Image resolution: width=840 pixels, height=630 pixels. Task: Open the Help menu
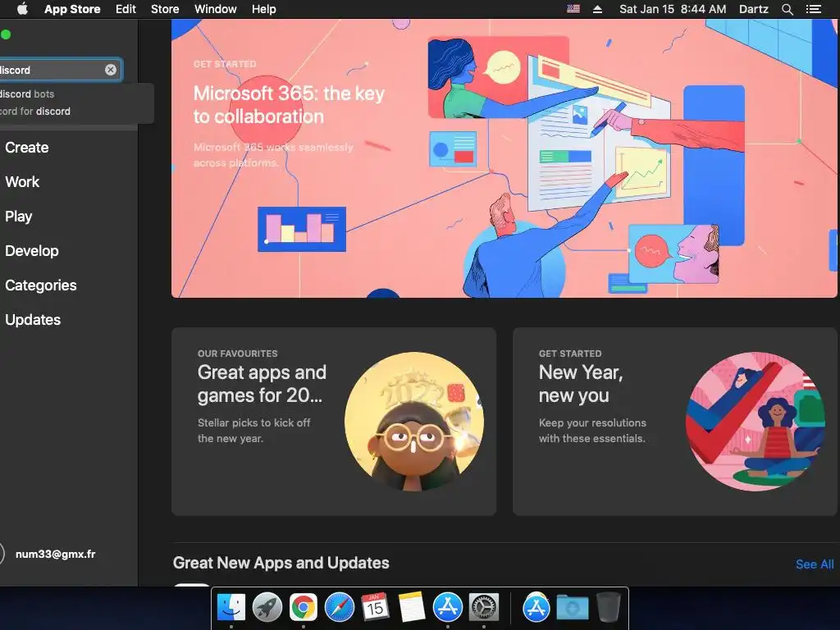264,9
